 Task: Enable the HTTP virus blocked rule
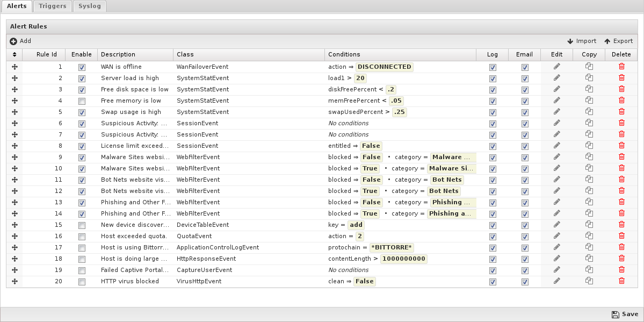click(x=82, y=282)
